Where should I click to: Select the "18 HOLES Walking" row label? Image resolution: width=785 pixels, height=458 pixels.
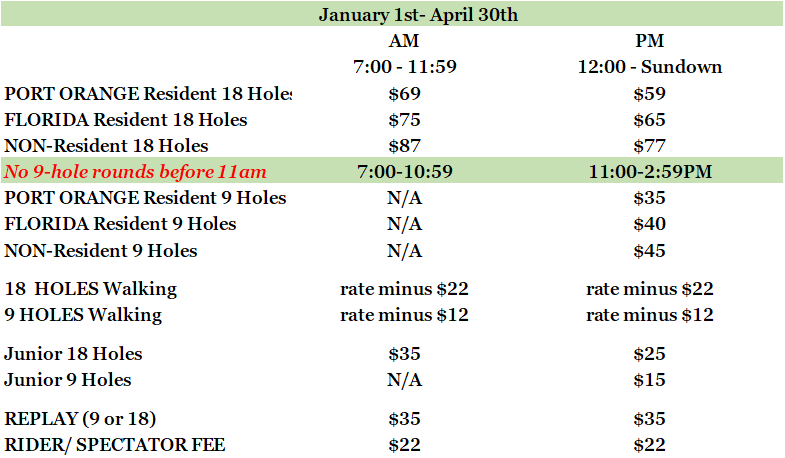[91, 289]
